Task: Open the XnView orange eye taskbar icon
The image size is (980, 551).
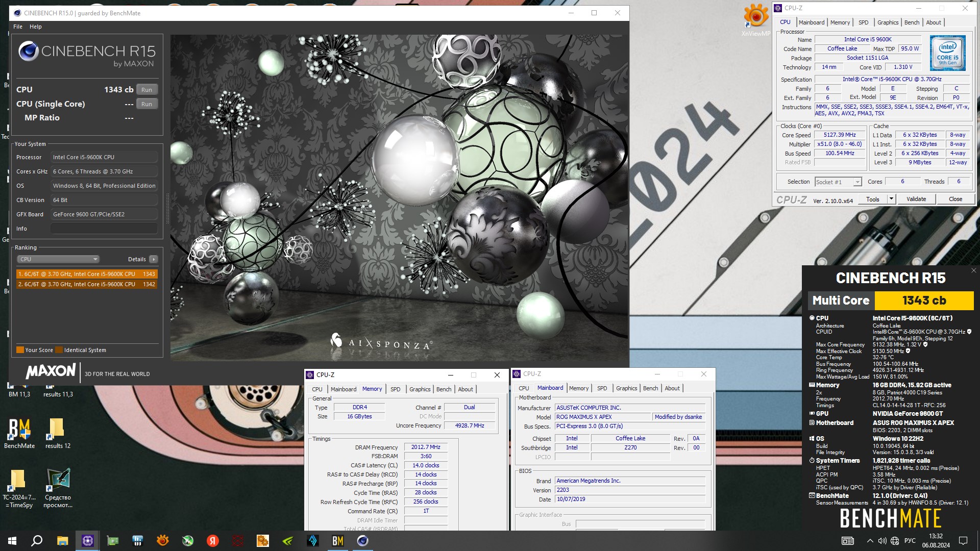Action: [162, 541]
